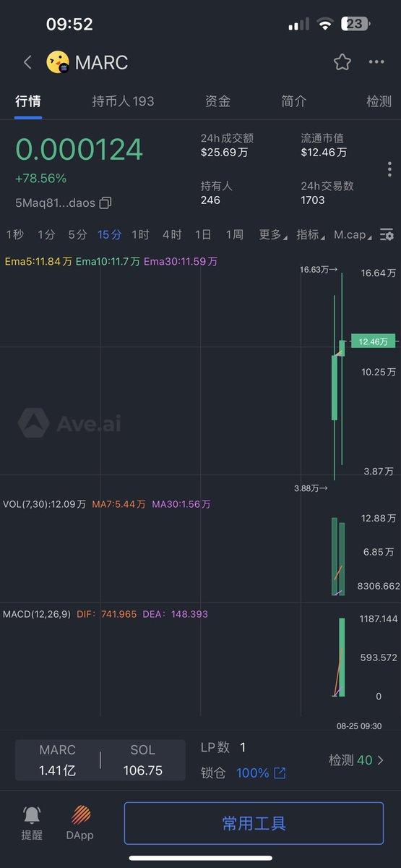Open the lock-up external link icon
This screenshot has height=868, width=401.
pos(280,773)
